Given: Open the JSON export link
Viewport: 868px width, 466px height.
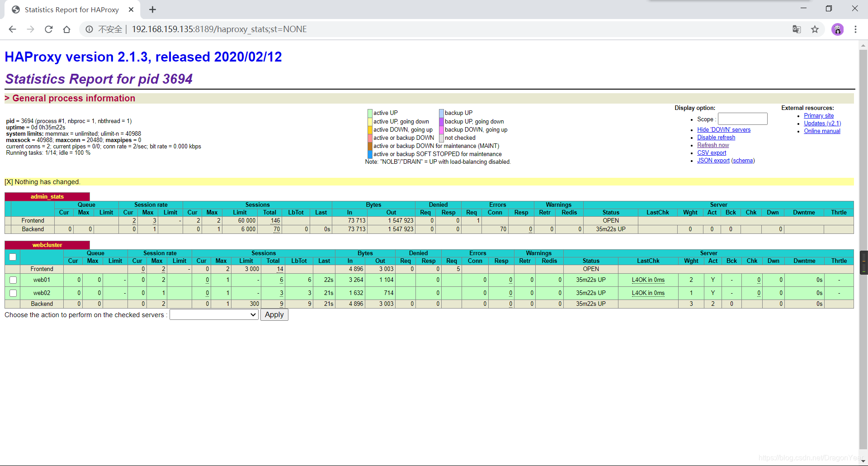Looking at the screenshot, I should click(x=713, y=161).
